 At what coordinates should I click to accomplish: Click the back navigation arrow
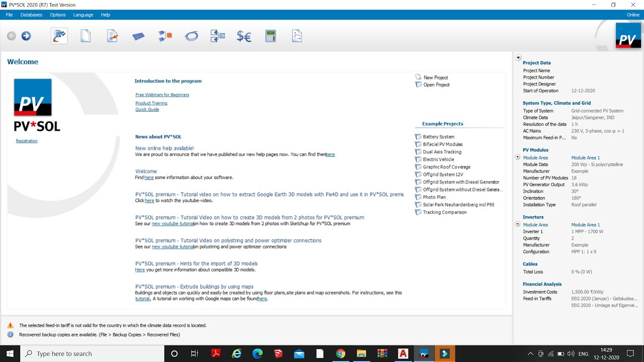[x=12, y=36]
